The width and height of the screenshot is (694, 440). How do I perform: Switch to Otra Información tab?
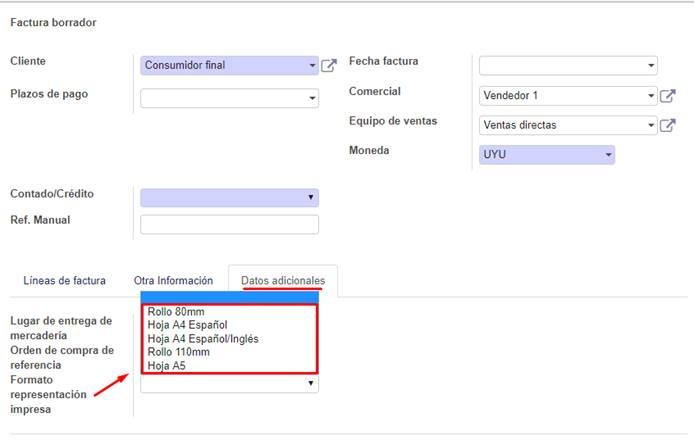[174, 281]
